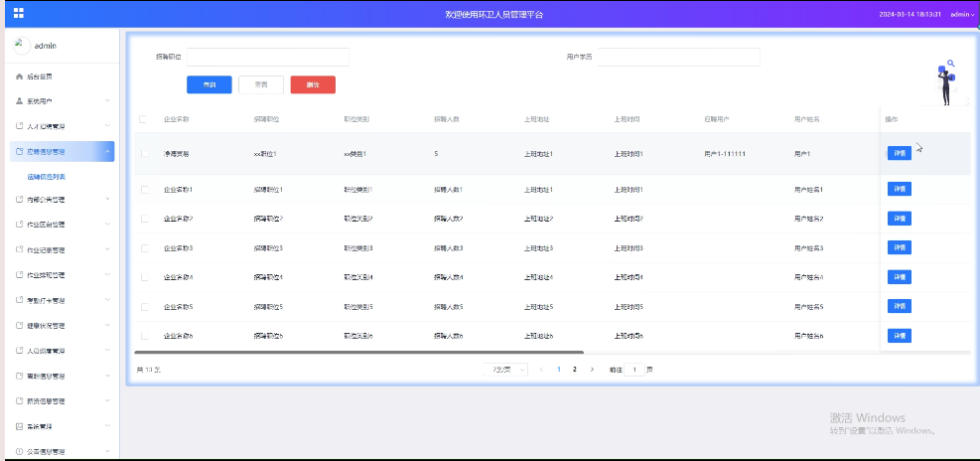Image resolution: width=980 pixels, height=461 pixels.
Task: Click the icon beside 人才招聘管理
Action: coord(19,126)
